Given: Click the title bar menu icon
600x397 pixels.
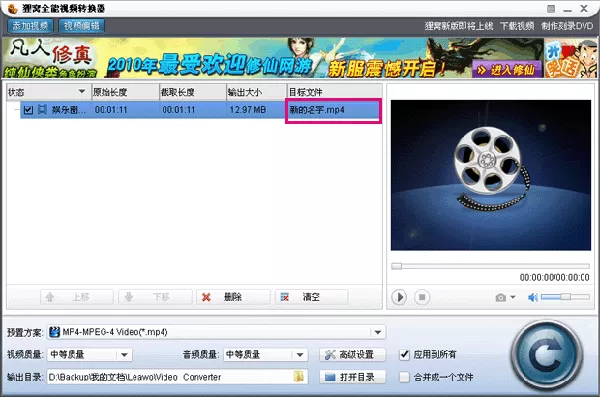Looking at the screenshot, I should point(551,8).
